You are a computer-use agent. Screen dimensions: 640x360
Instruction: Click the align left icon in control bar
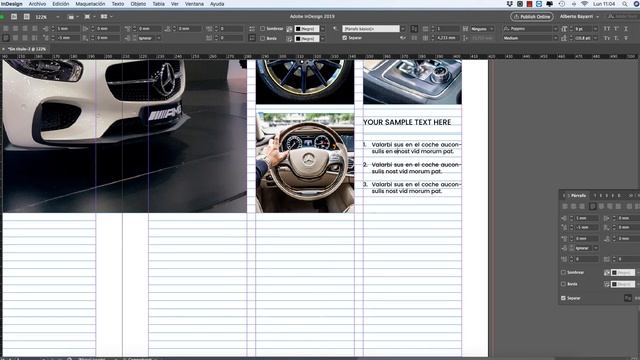(x=6, y=29)
